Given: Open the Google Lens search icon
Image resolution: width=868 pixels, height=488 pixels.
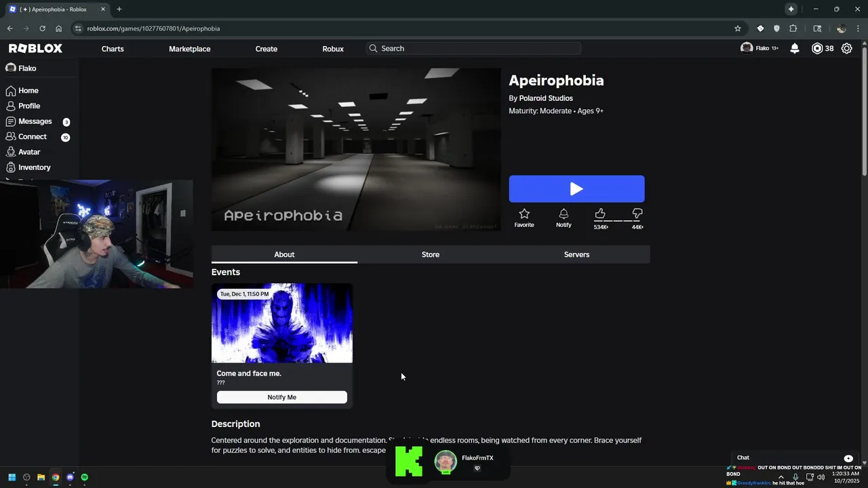Looking at the screenshot, I should (817, 28).
